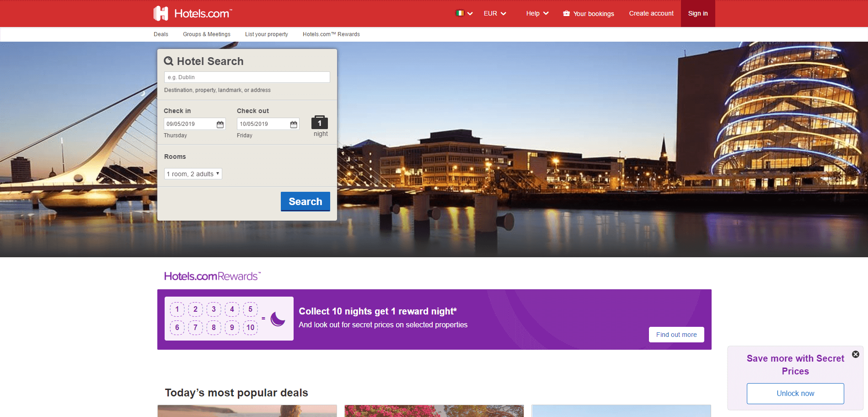This screenshot has width=868, height=417.
Task: Open the country flag selector
Action: (x=464, y=13)
